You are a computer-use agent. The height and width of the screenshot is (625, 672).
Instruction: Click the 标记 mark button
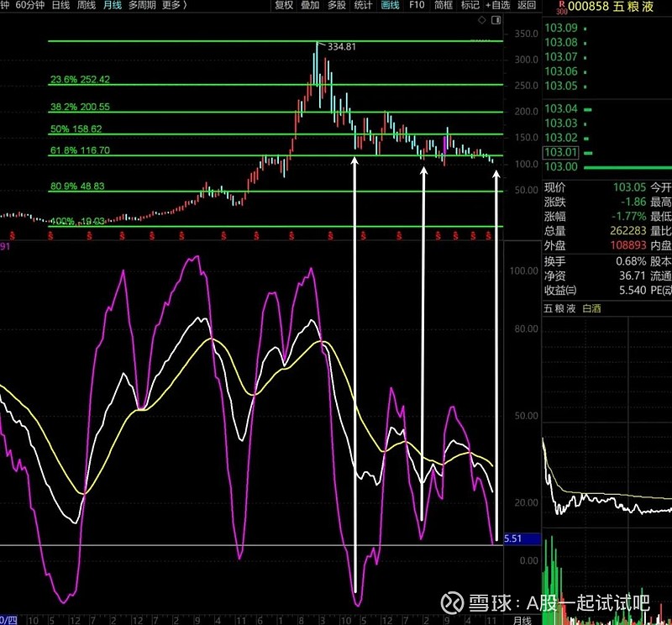(x=470, y=5)
